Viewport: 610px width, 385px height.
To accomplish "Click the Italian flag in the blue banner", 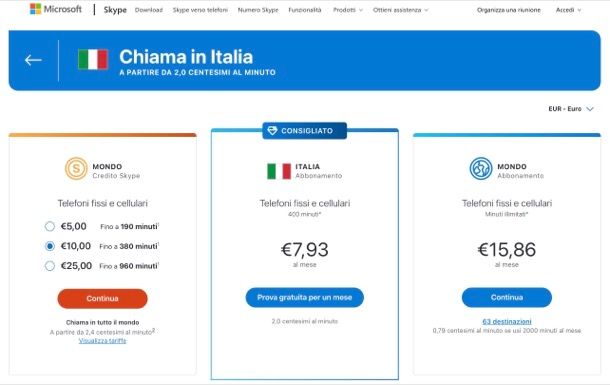I will coord(93,60).
